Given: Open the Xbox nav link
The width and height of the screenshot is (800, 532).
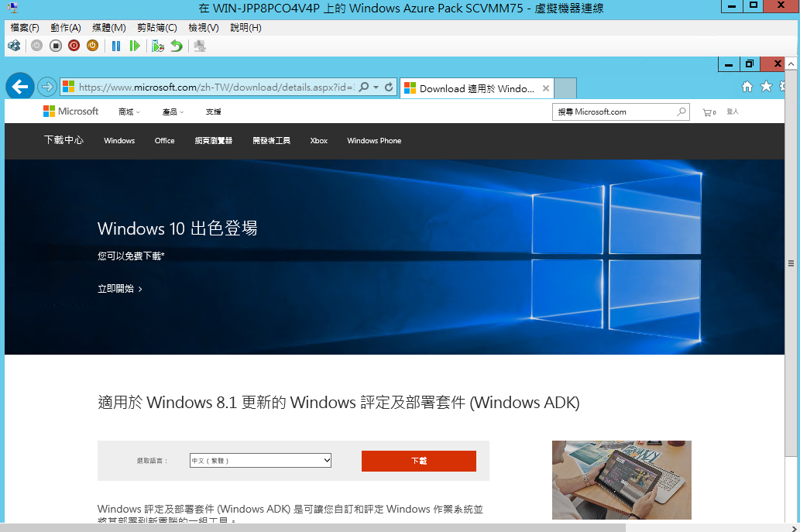Looking at the screenshot, I should pos(319,141).
